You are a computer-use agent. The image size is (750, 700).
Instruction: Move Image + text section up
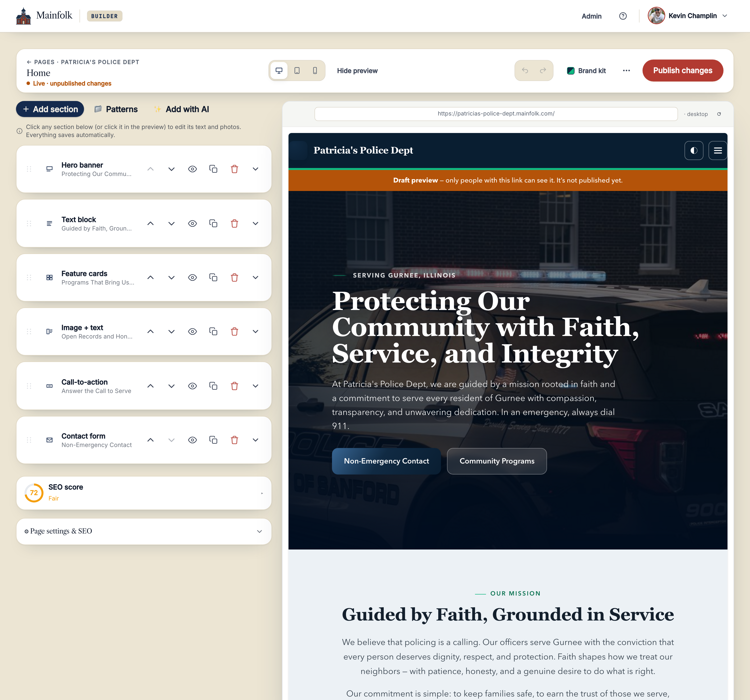pos(150,331)
